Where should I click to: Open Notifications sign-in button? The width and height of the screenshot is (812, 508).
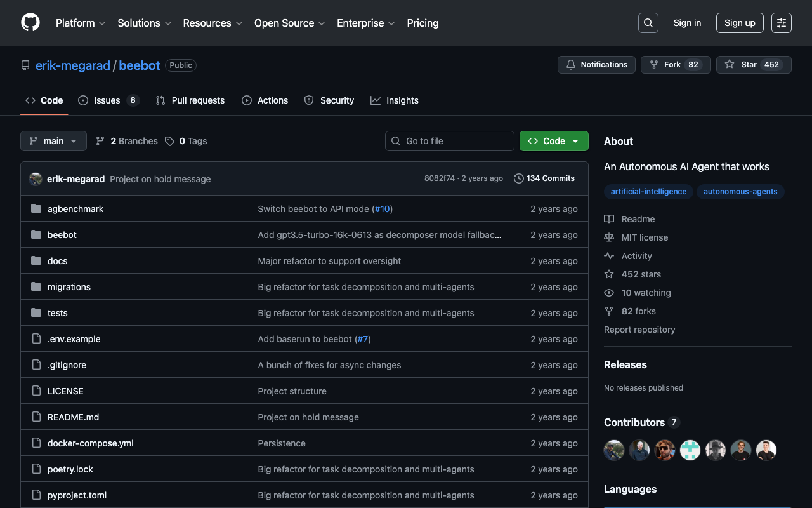click(x=596, y=65)
